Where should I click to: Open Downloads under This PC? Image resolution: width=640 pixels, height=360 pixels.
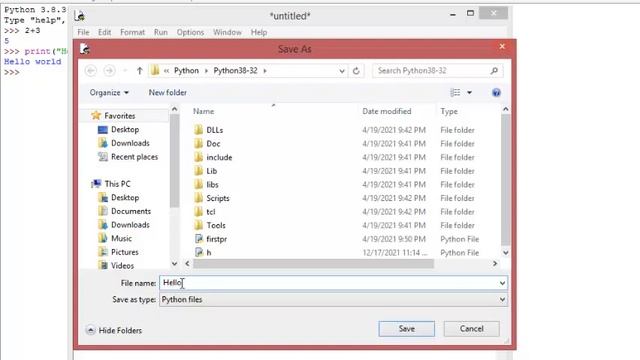coord(130,224)
